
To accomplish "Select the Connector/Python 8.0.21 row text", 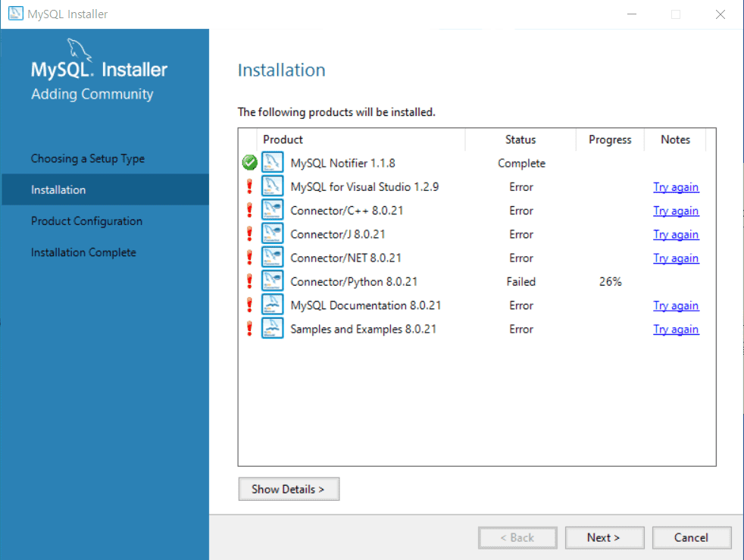I will (x=354, y=282).
